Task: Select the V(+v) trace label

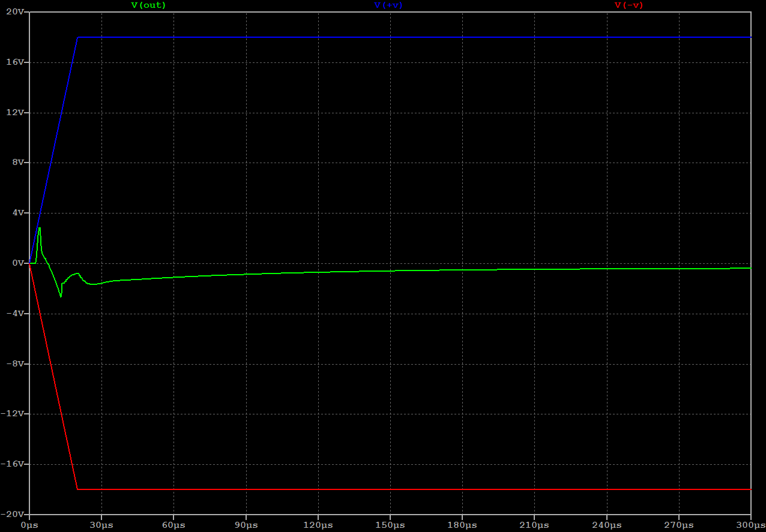Action: tap(390, 5)
